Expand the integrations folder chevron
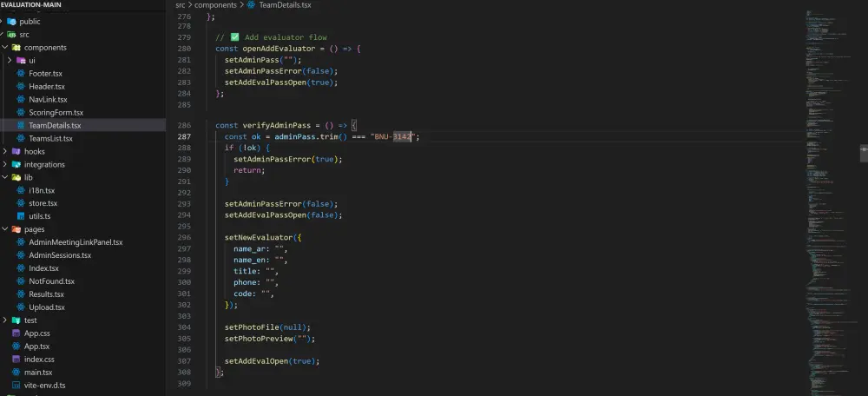Screen dimensions: 868x396 point(5,164)
